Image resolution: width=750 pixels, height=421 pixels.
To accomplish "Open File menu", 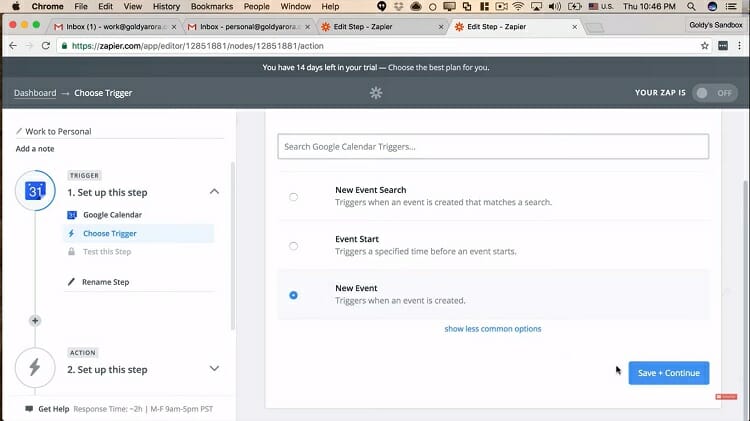I will 81,7.
